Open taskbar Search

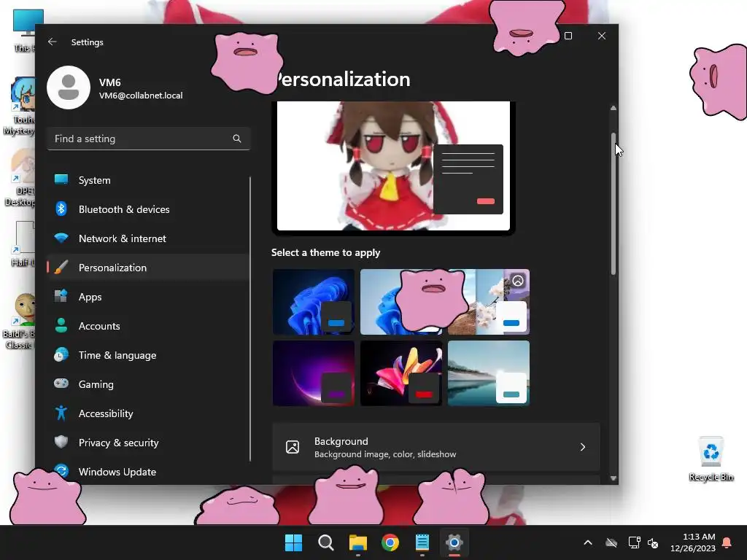pyautogui.click(x=326, y=542)
